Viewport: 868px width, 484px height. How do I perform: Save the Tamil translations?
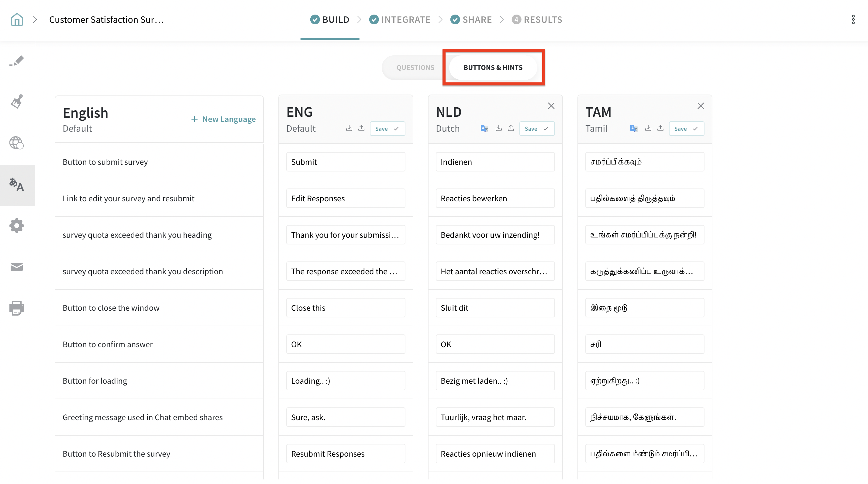click(x=686, y=129)
